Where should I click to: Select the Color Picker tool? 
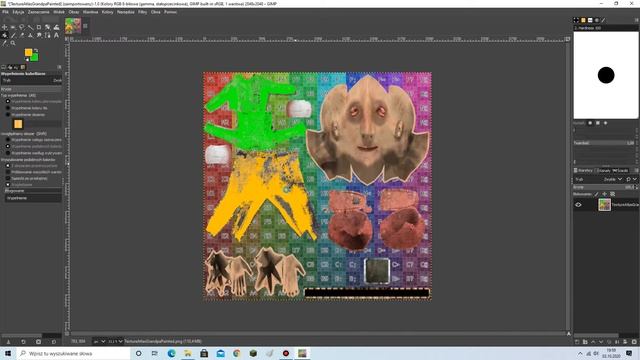click(x=4, y=43)
